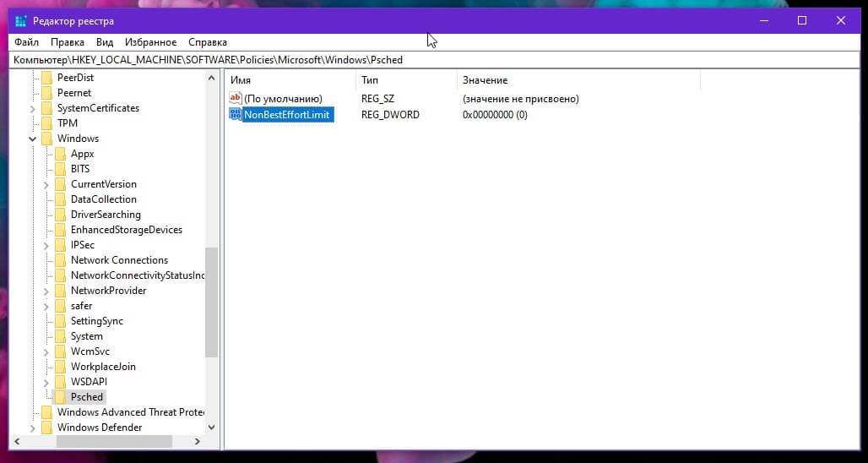The width and height of the screenshot is (868, 463).
Task: Select the WSDAPI folder icon
Action: (x=60, y=382)
